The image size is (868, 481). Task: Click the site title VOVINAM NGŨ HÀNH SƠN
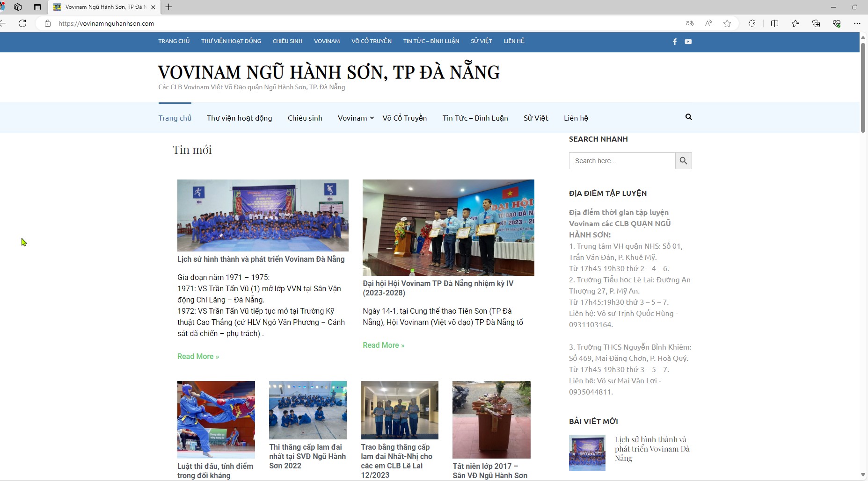(x=329, y=72)
